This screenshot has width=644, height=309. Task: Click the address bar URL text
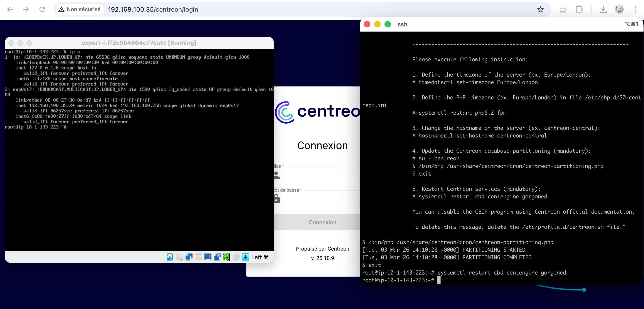tap(153, 9)
